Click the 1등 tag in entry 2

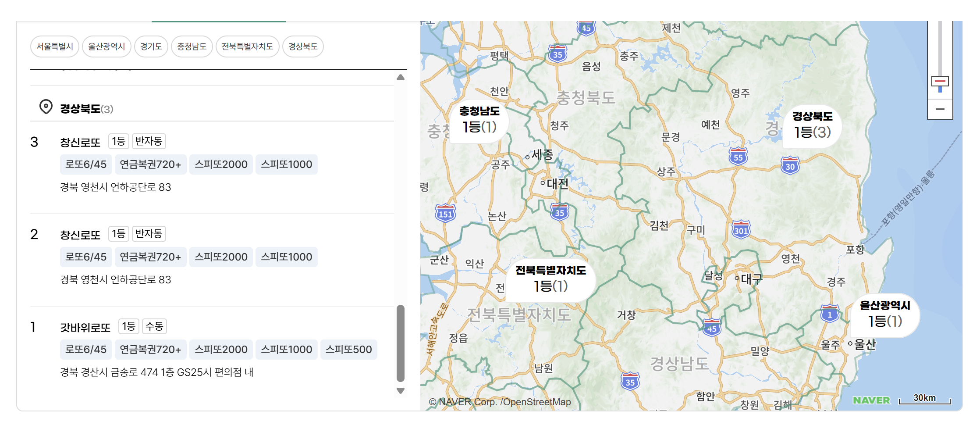119,234
